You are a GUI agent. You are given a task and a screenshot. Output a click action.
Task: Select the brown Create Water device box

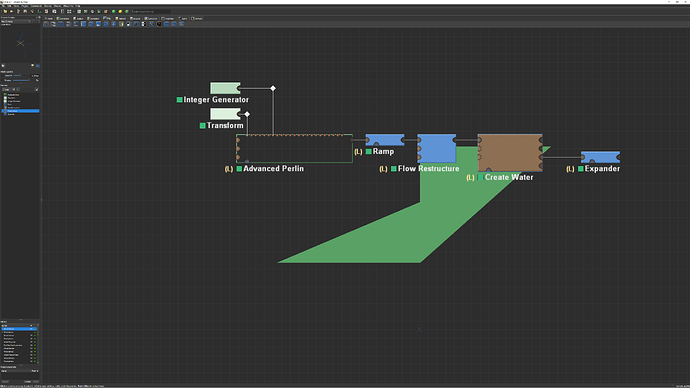pyautogui.click(x=510, y=153)
